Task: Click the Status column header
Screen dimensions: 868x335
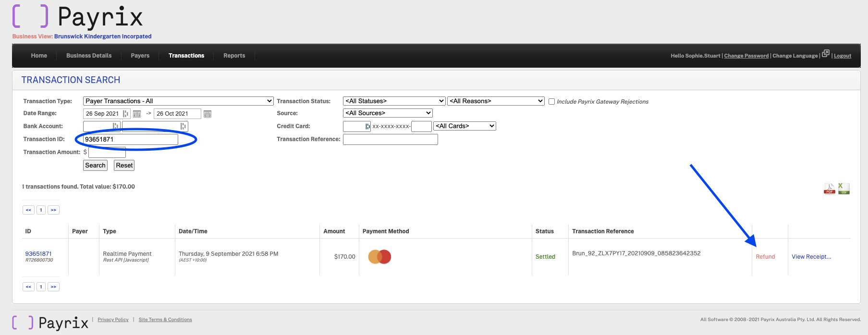Action: pos(545,231)
